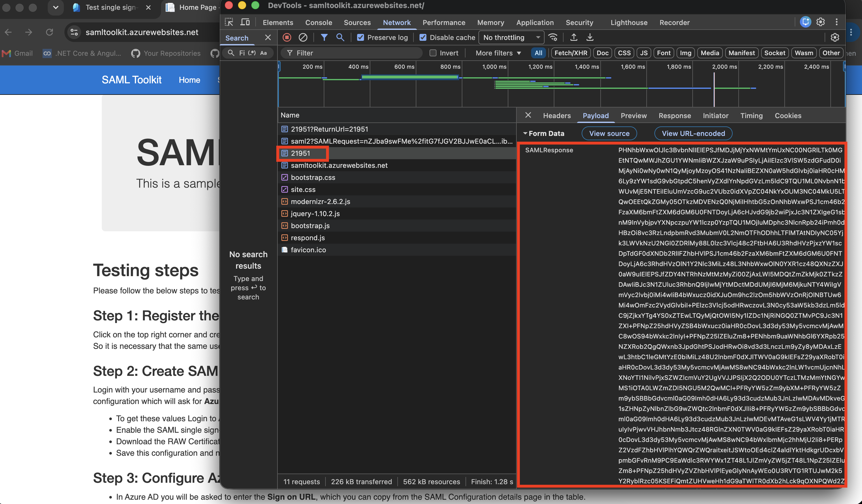Toggle the network filter funnel icon

324,37
